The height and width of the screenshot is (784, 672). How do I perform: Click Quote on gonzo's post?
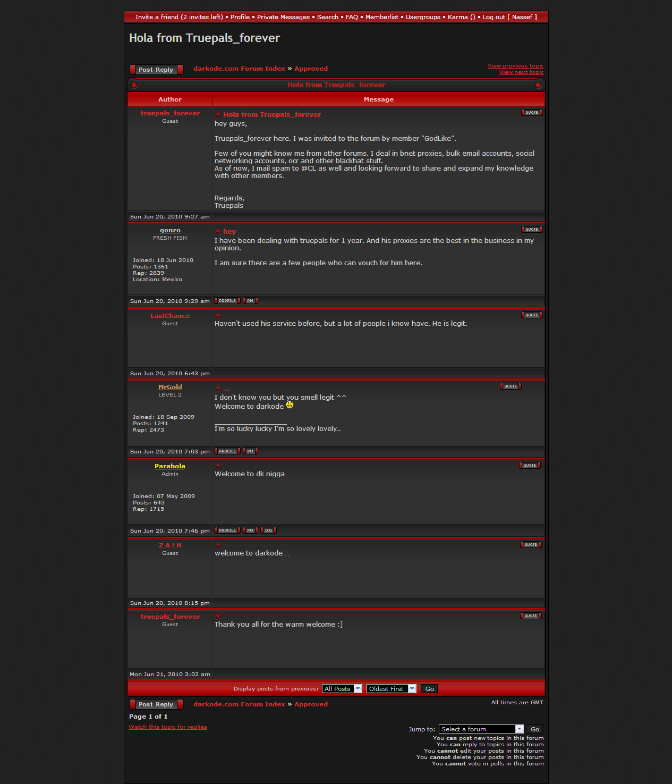[x=532, y=230]
